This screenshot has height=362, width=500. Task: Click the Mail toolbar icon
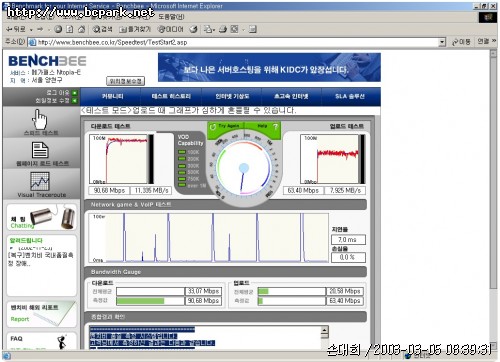[x=208, y=29]
